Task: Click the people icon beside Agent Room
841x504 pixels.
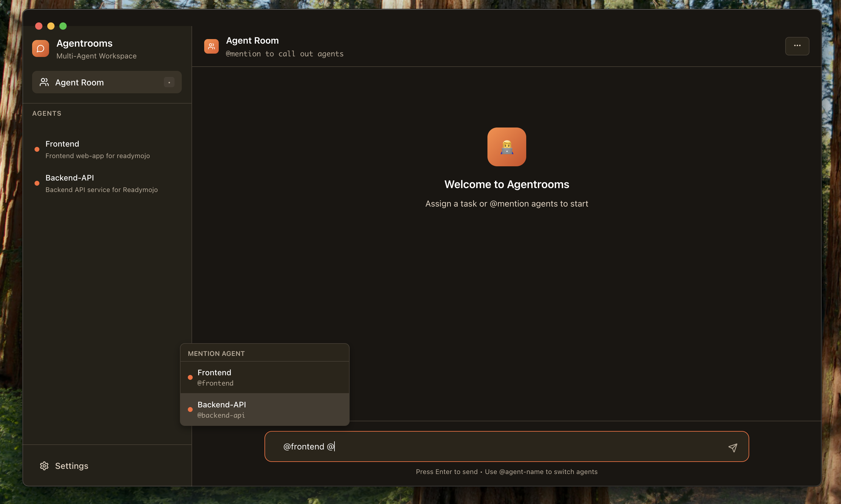Action: pyautogui.click(x=44, y=82)
